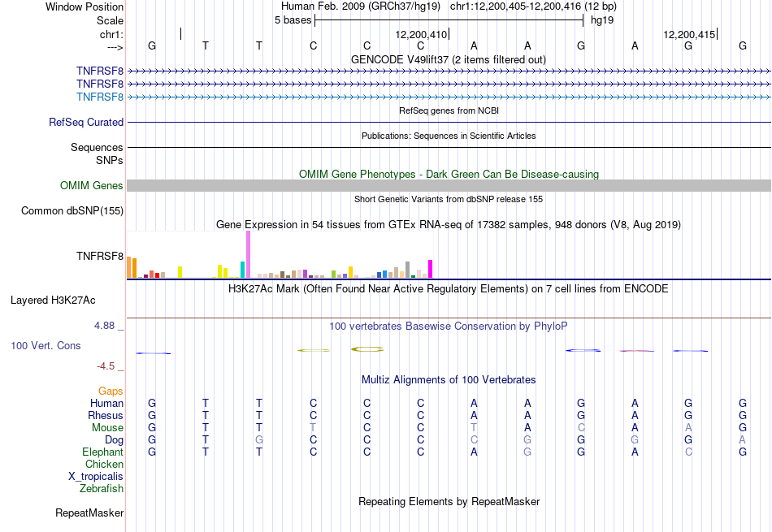Select the 'Dog' species row label
This screenshot has height=532, width=772.
[114, 439]
